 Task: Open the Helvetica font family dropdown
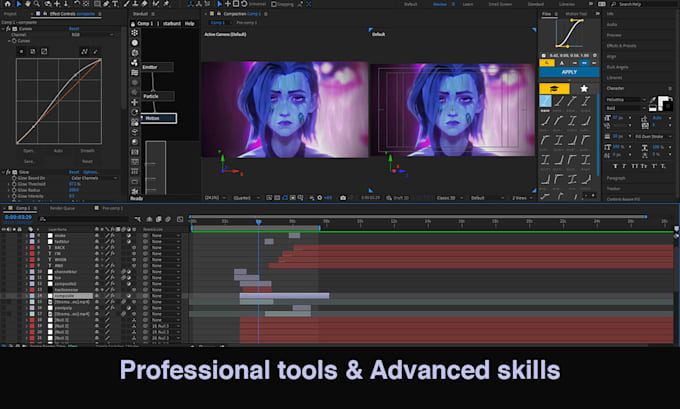pyautogui.click(x=625, y=100)
